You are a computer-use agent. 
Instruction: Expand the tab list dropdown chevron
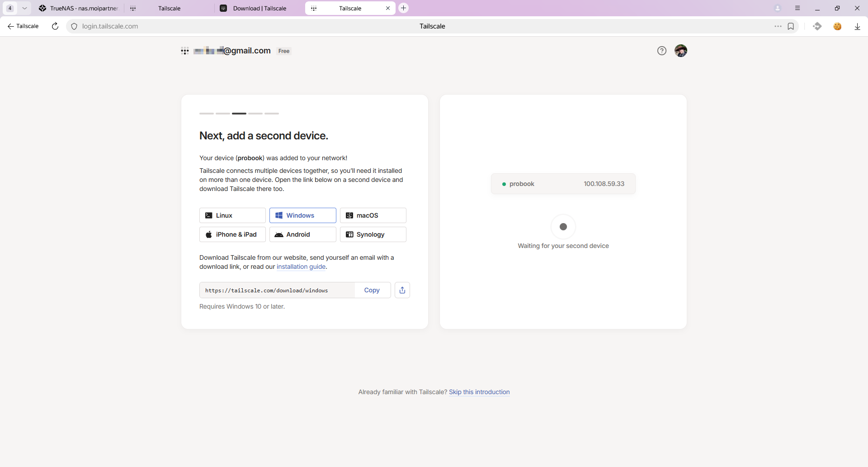(x=24, y=8)
